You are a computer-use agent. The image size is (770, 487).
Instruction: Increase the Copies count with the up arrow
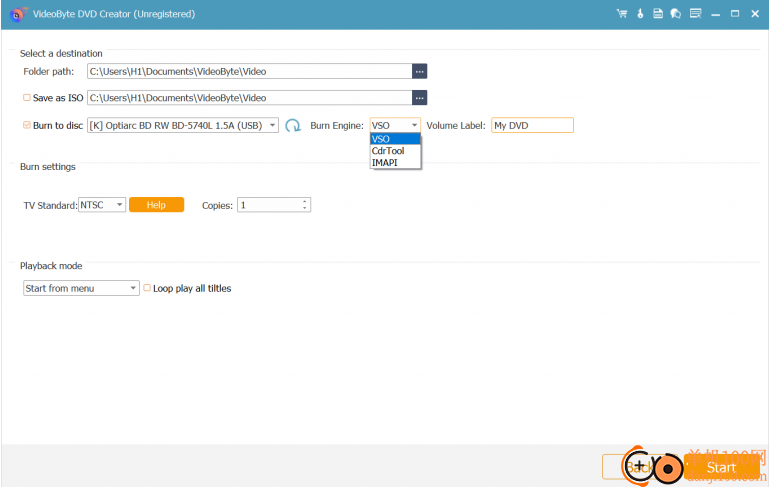pos(305,201)
